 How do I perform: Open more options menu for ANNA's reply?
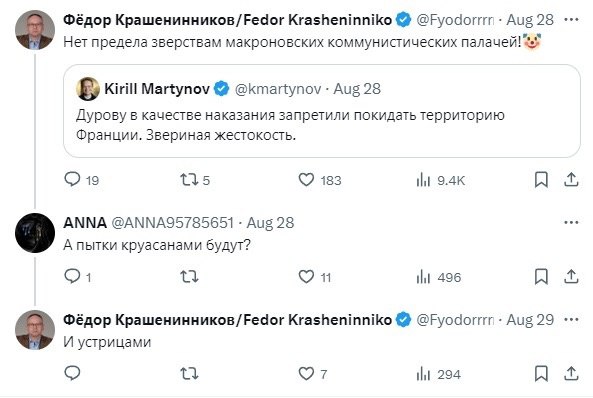571,222
